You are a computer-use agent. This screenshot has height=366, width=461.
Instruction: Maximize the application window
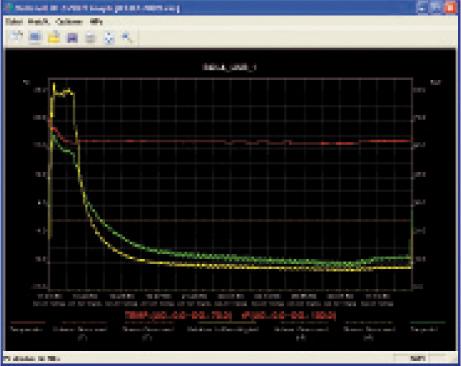tap(436, 7)
